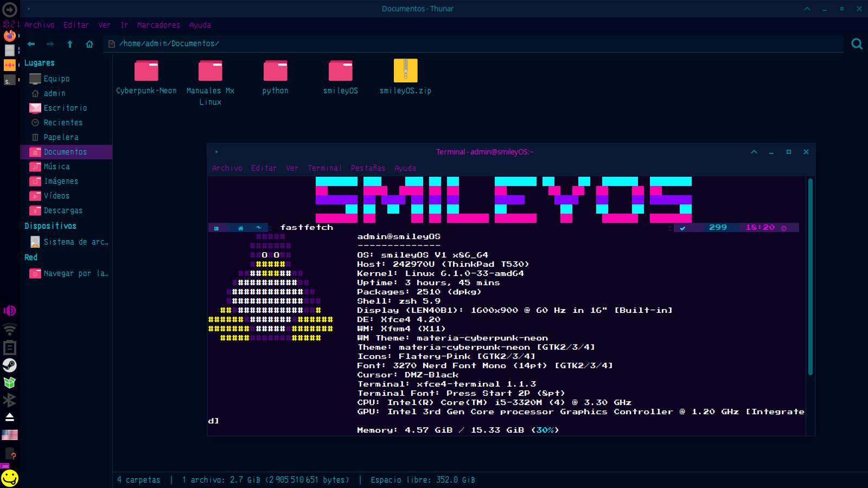The width and height of the screenshot is (868, 488).
Task: Open Ayuda menu in Thunar
Action: tap(200, 25)
